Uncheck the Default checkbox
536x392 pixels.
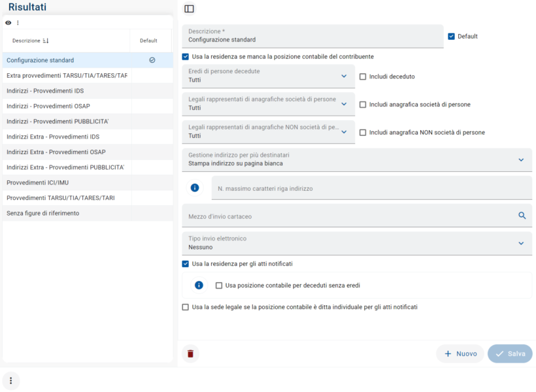tap(451, 37)
